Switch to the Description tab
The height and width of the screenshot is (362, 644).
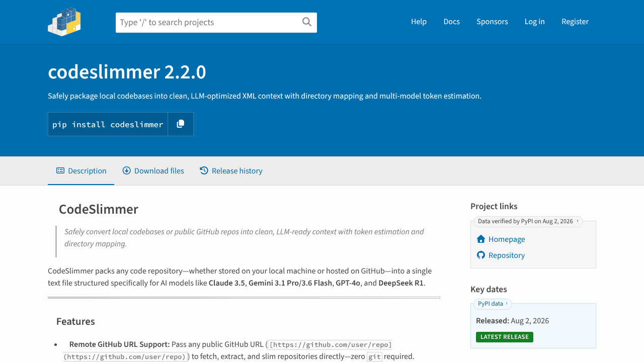81,171
